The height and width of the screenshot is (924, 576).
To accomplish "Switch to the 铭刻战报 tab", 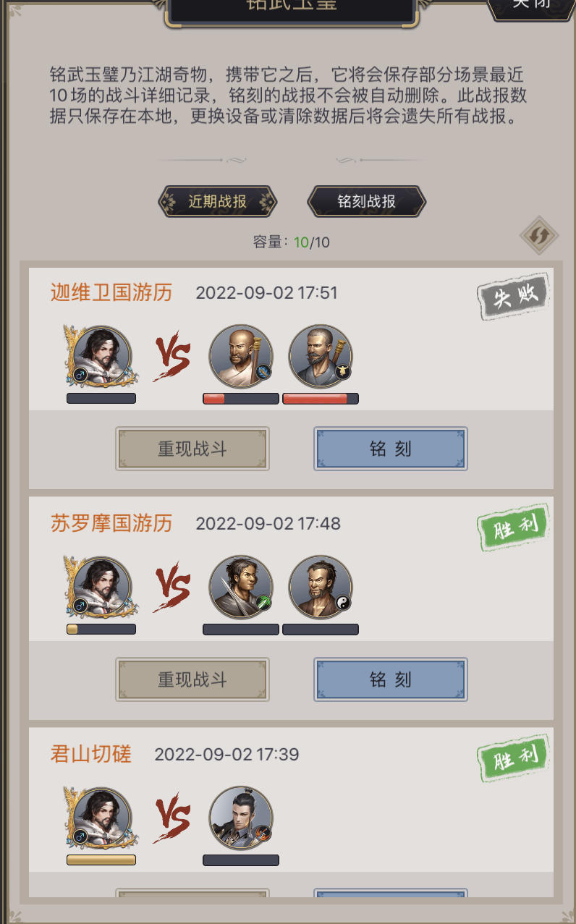I will tap(367, 201).
